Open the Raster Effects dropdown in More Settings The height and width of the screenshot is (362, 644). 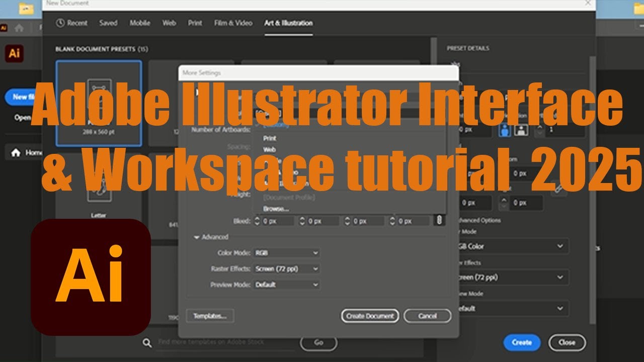287,268
